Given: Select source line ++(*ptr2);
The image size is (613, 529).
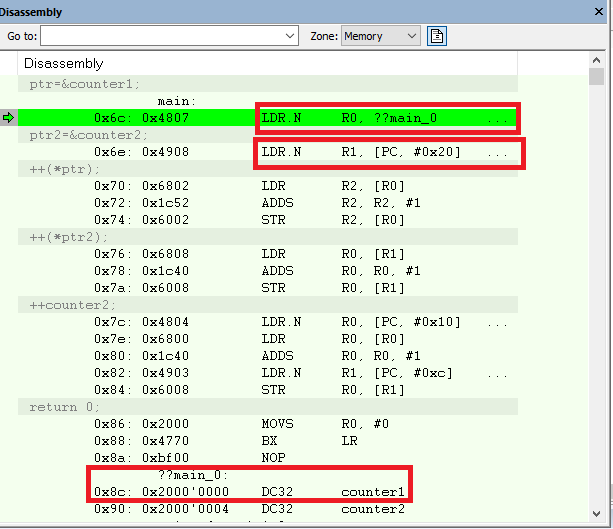Looking at the screenshot, I should pyautogui.click(x=268, y=237).
